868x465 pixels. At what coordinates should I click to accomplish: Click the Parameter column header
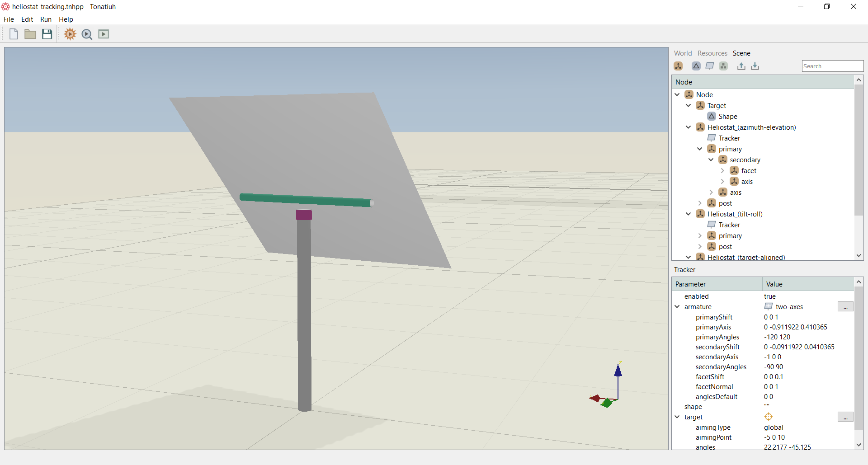717,284
